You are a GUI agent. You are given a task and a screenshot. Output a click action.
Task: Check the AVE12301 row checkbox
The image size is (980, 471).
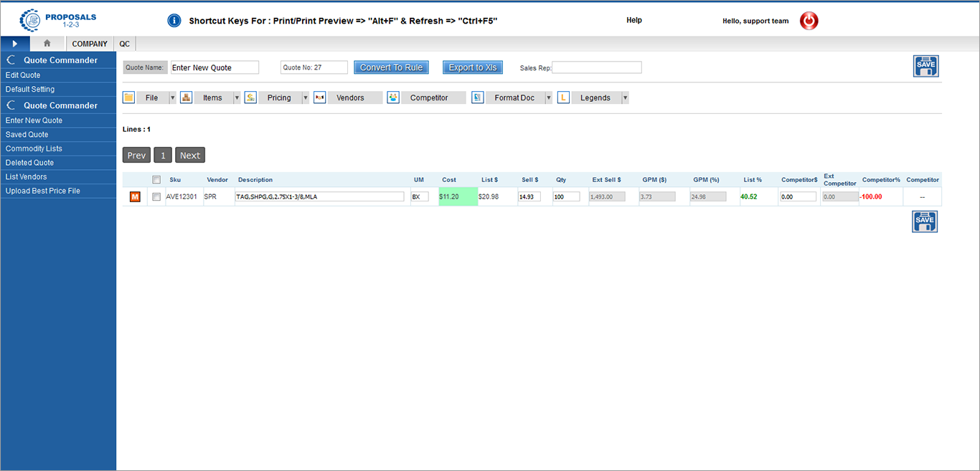click(156, 196)
